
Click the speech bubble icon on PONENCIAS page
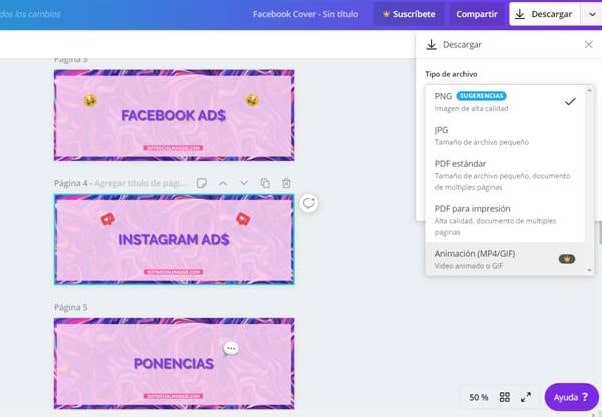click(x=231, y=349)
